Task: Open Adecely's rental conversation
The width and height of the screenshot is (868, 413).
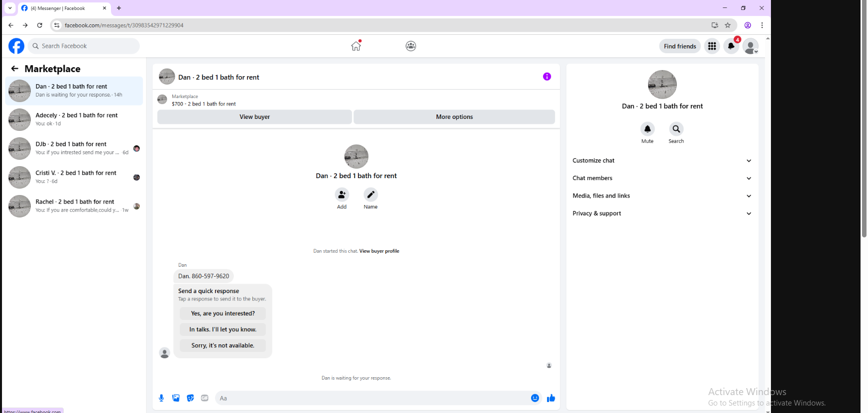Action: tap(74, 119)
